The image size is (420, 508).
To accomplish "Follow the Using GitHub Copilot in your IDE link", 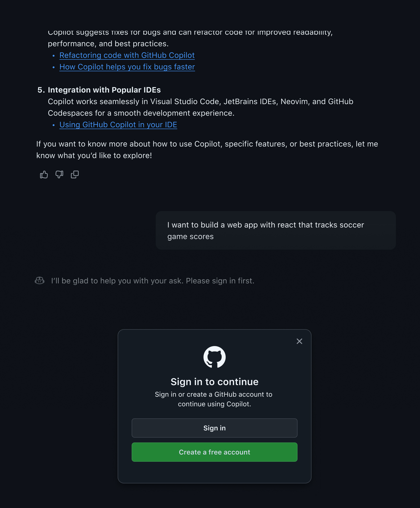I will tap(118, 125).
